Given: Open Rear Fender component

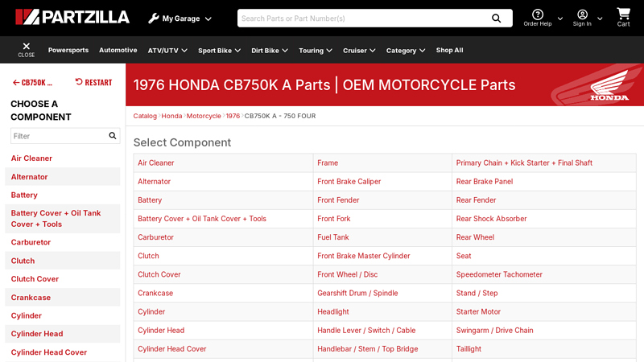Looking at the screenshot, I should point(476,200).
